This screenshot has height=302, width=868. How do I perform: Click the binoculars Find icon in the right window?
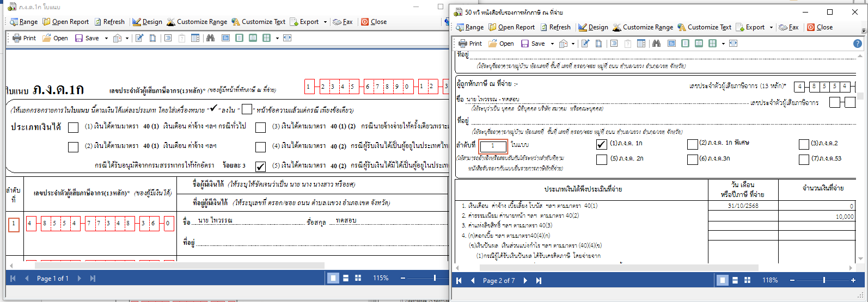[656, 44]
